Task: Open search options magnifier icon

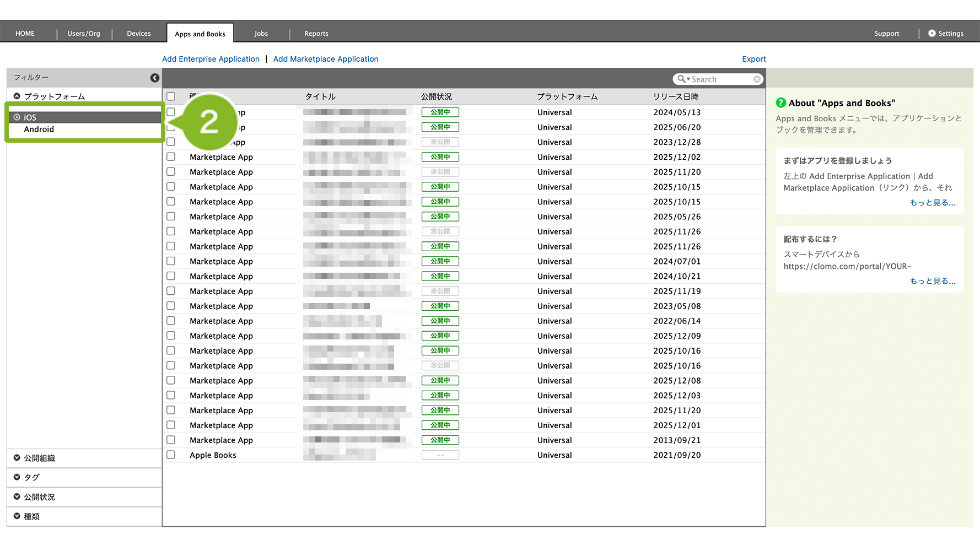Action: tap(683, 79)
